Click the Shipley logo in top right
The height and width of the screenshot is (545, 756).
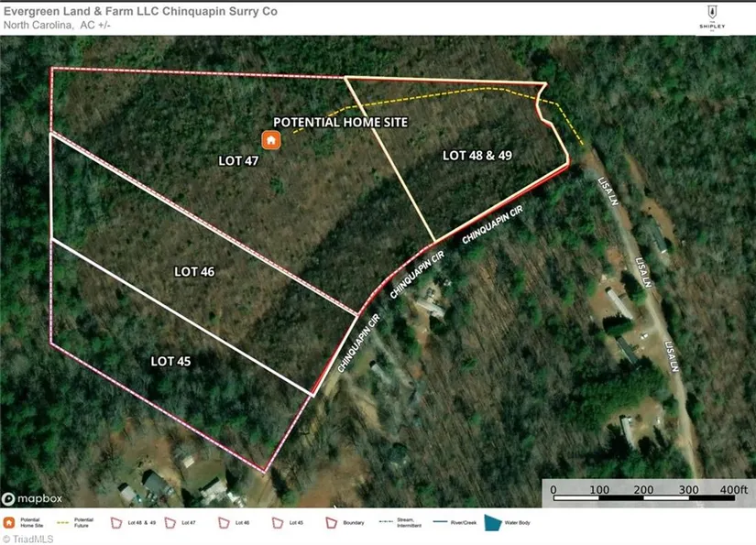click(x=713, y=17)
